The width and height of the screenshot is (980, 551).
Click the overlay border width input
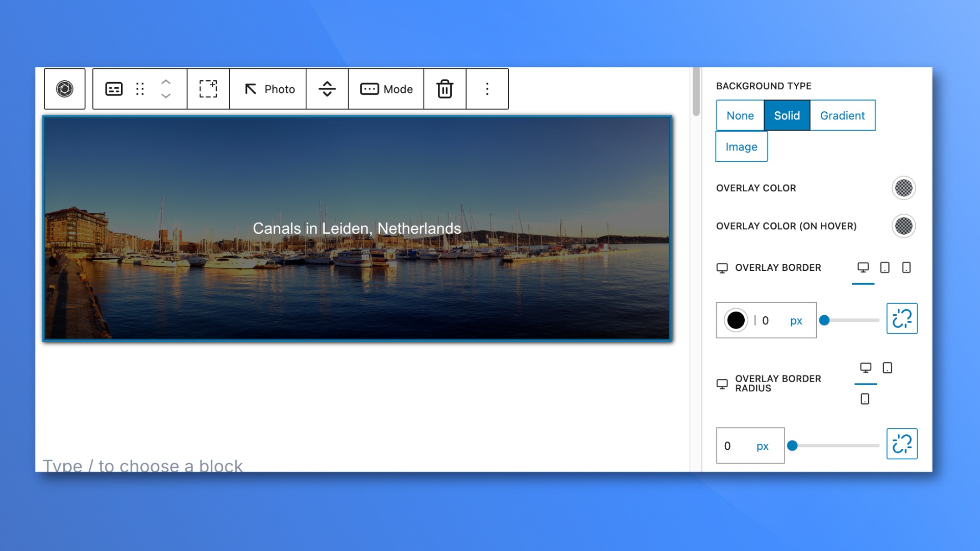(x=771, y=320)
